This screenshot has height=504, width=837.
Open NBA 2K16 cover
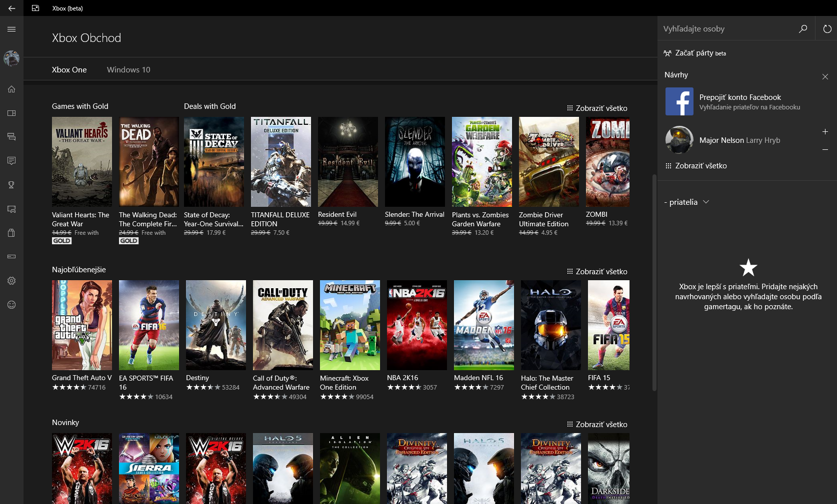(x=417, y=325)
